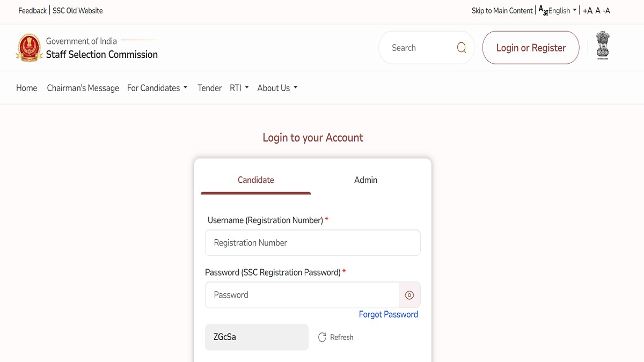Image resolution: width=644 pixels, height=362 pixels.
Task: Expand the About Us dropdown
Action: click(x=277, y=87)
